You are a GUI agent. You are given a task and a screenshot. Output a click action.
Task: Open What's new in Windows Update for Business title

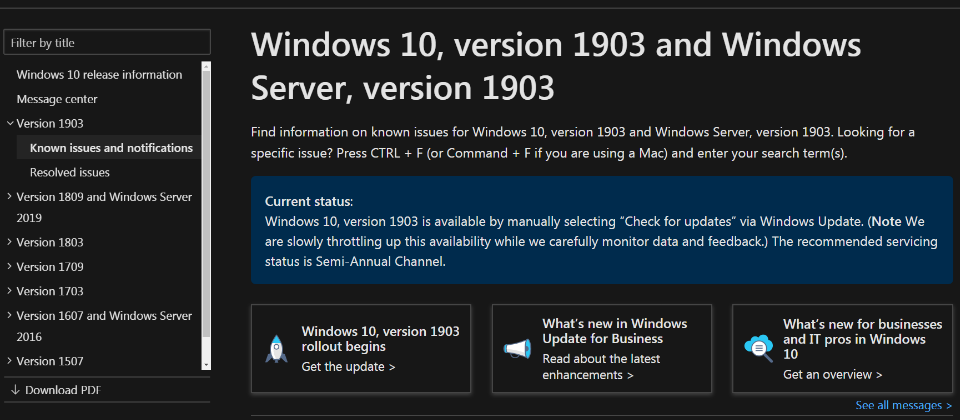pos(615,331)
